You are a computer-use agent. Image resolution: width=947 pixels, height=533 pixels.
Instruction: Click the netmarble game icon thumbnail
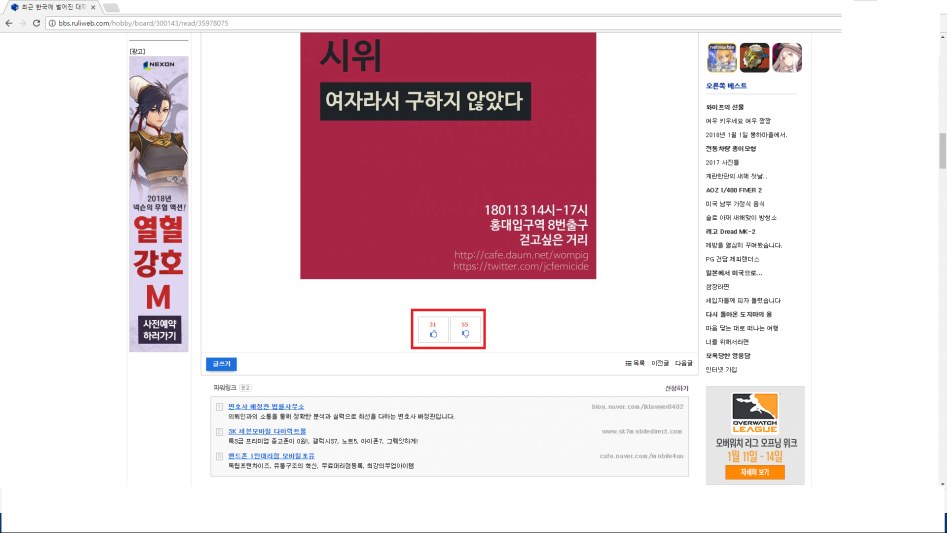(722, 58)
